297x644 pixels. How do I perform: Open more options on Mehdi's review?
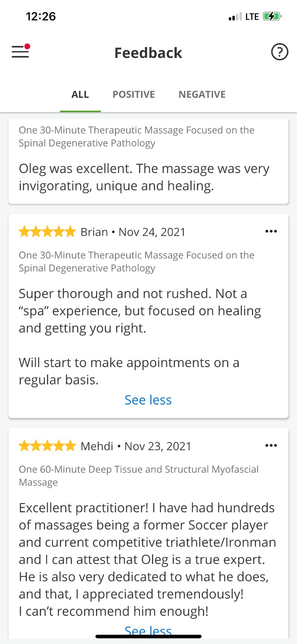(x=271, y=446)
